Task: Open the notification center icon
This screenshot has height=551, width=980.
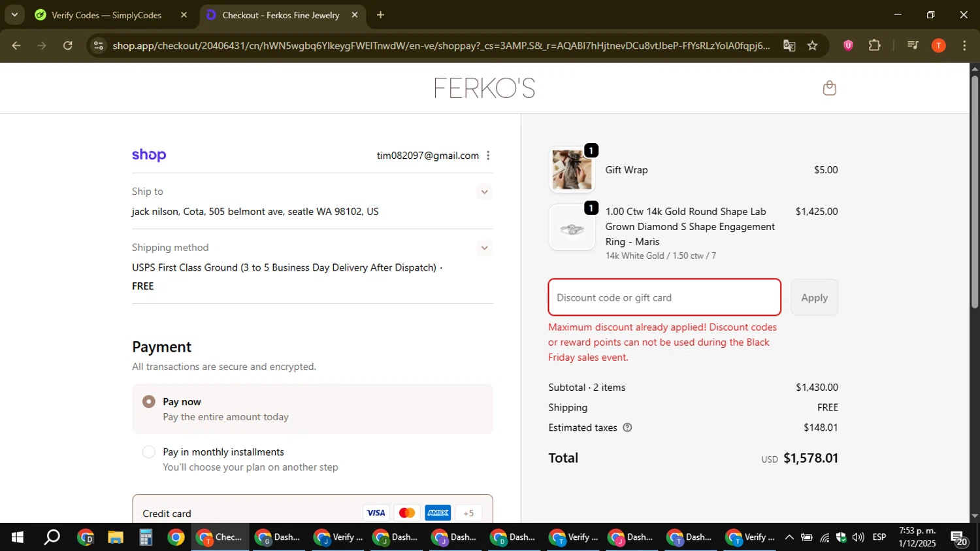Action: (x=959, y=539)
